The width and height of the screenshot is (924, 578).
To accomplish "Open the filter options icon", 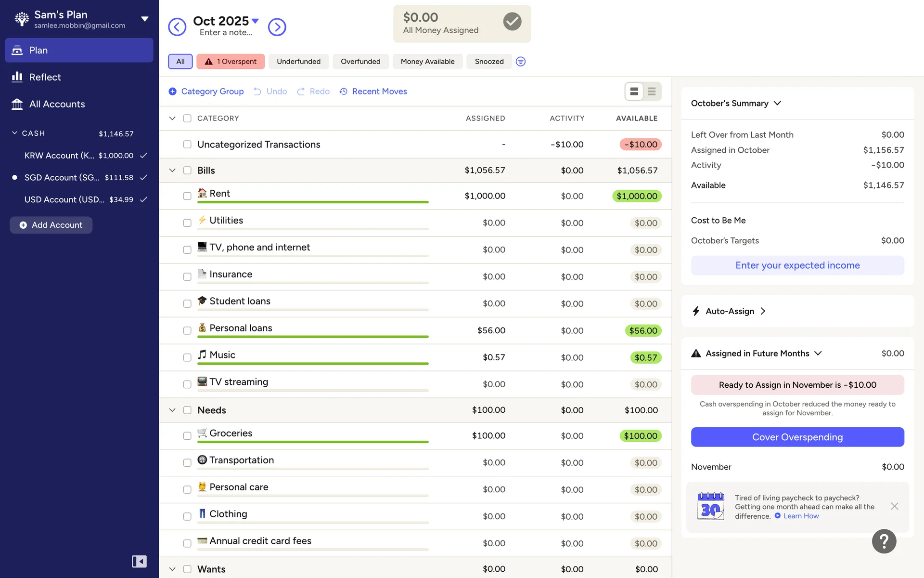I will [x=520, y=62].
